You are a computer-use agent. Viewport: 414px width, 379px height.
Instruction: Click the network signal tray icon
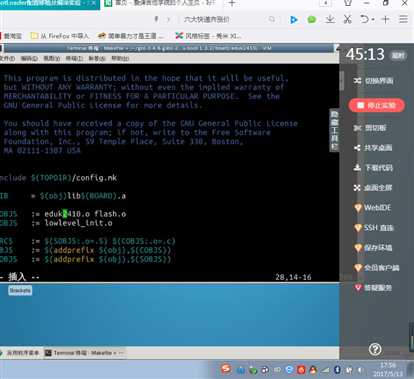click(x=325, y=370)
